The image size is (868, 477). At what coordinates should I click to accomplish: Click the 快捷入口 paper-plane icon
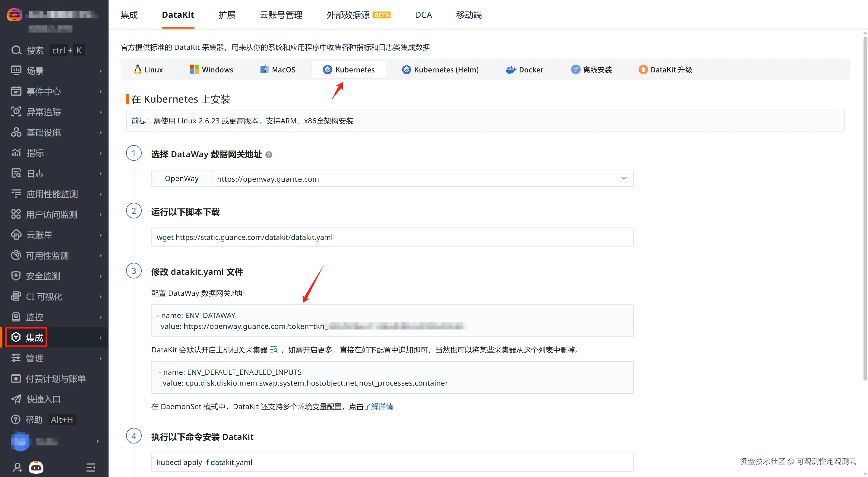(16, 399)
